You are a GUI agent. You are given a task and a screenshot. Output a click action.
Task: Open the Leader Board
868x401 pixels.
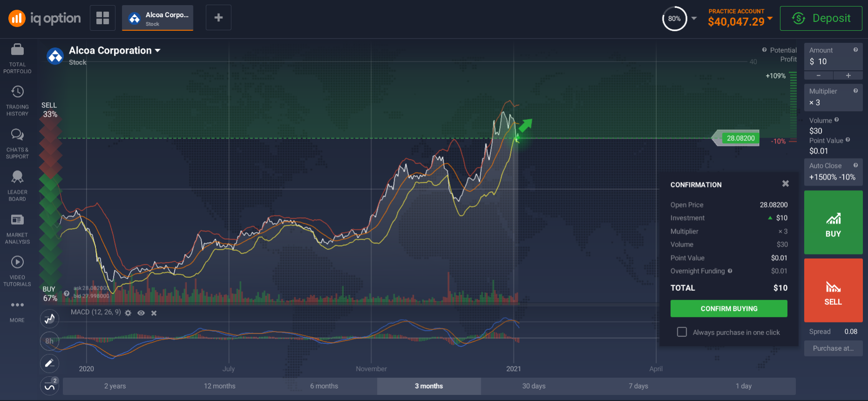tap(17, 186)
